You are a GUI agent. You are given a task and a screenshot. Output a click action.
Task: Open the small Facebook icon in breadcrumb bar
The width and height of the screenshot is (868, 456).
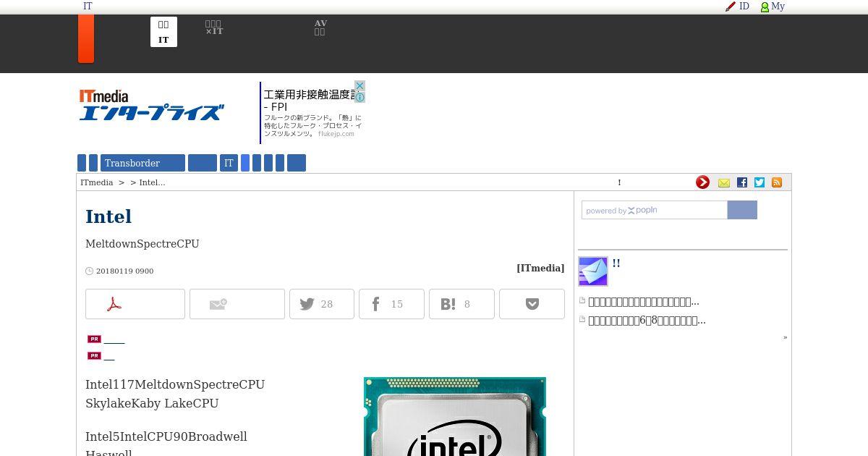(742, 182)
